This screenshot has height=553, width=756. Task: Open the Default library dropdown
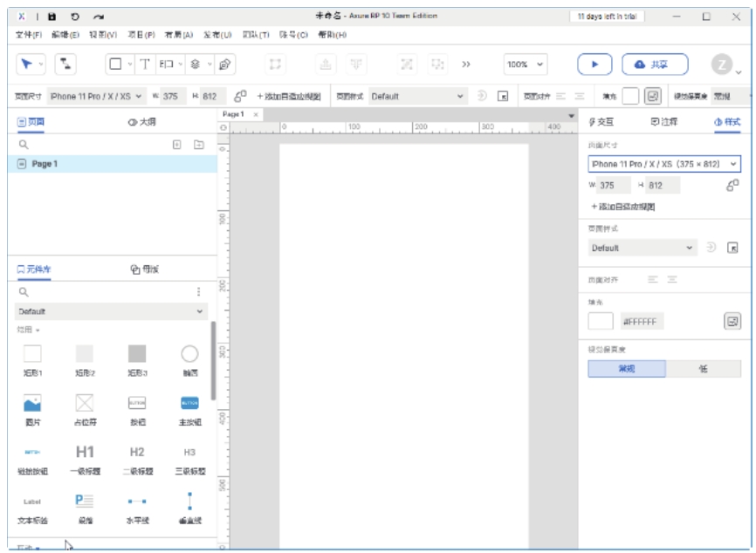coord(112,311)
